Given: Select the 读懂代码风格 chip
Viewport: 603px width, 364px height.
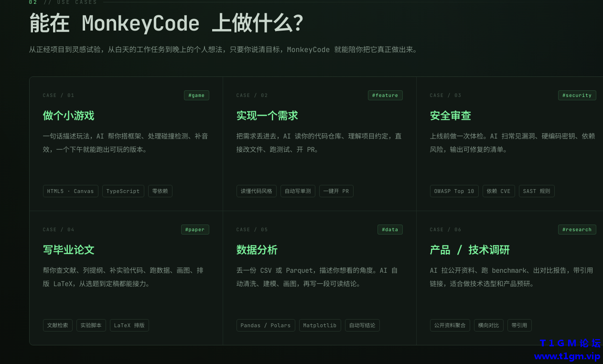Looking at the screenshot, I should 256,191.
